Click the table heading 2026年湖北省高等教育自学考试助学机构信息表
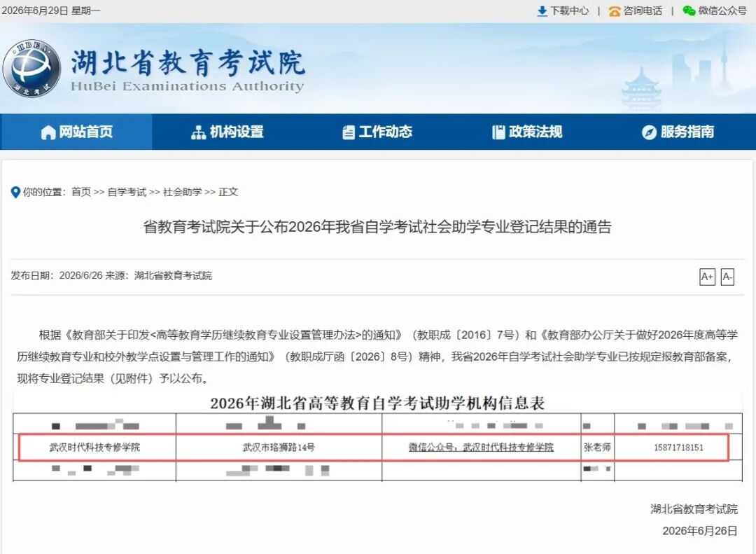This screenshot has width=756, height=554. [x=377, y=403]
